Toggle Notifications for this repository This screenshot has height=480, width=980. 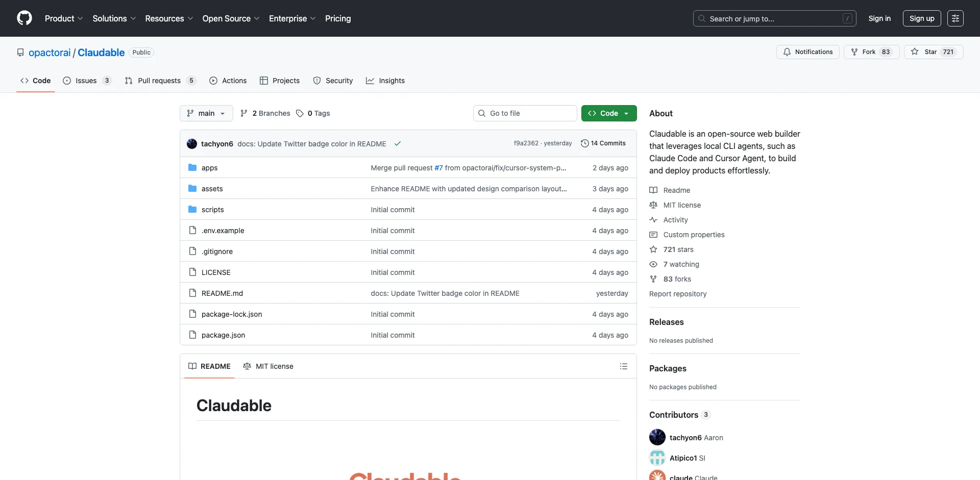[x=807, y=52]
